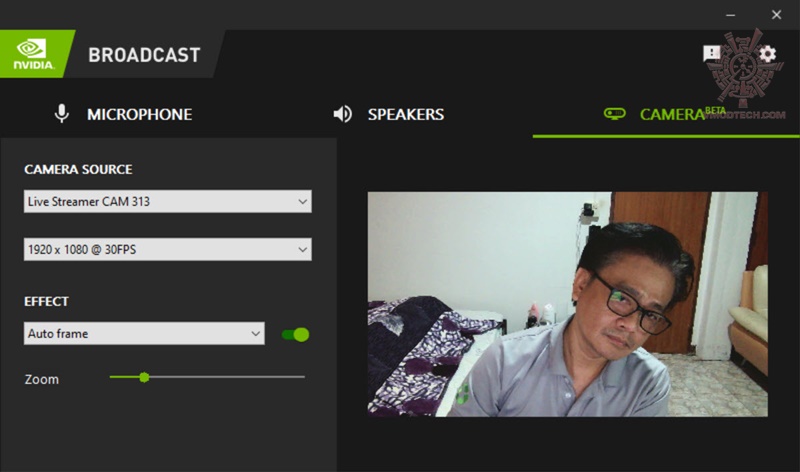Viewport: 800px width, 472px height.
Task: Minimize the Broadcast window
Action: 731,15
